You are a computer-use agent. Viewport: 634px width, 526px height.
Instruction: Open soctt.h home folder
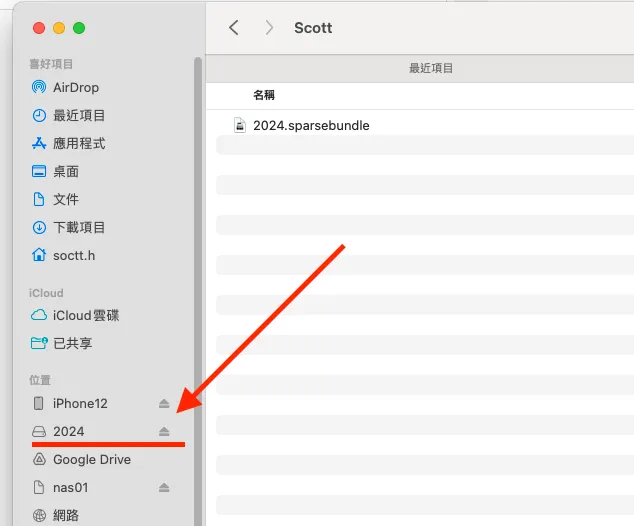(x=74, y=256)
